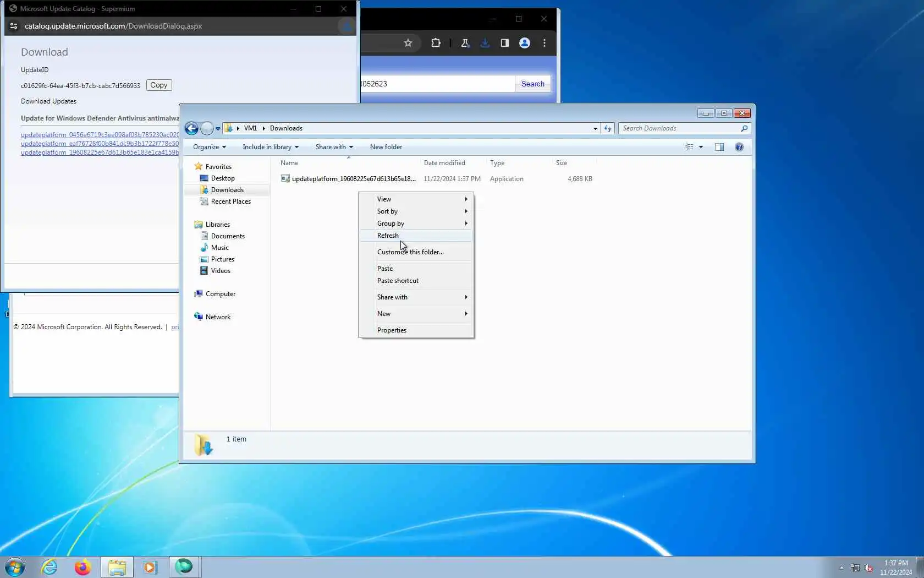Open the Pictures library
The image size is (924, 578).
(x=223, y=259)
